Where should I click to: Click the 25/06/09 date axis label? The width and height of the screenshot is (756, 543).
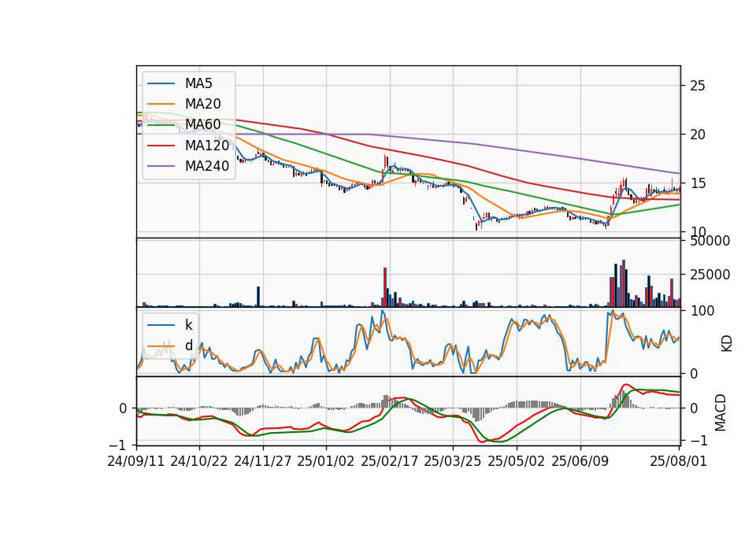(x=580, y=461)
